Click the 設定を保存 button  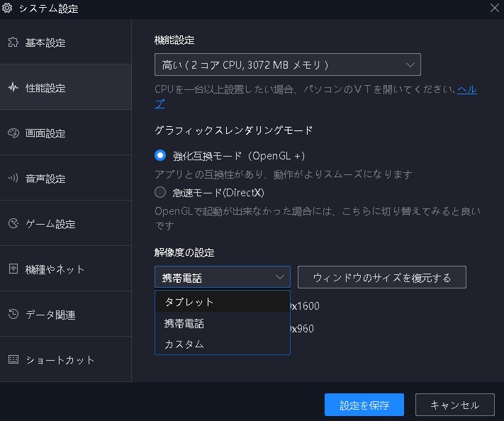coord(364,405)
